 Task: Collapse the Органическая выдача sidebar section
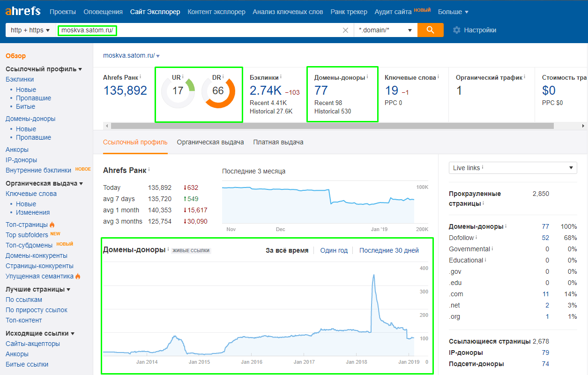click(44, 183)
